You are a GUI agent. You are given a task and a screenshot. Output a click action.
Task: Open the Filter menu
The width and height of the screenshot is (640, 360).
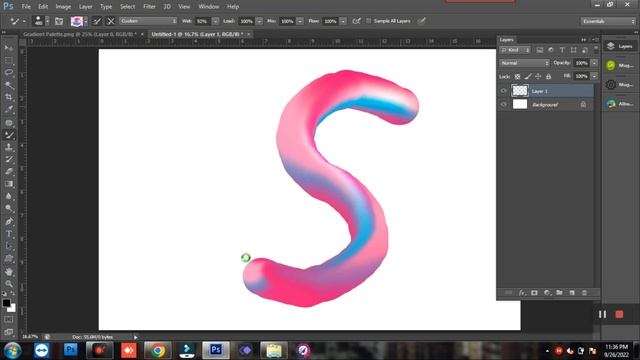pos(149,7)
